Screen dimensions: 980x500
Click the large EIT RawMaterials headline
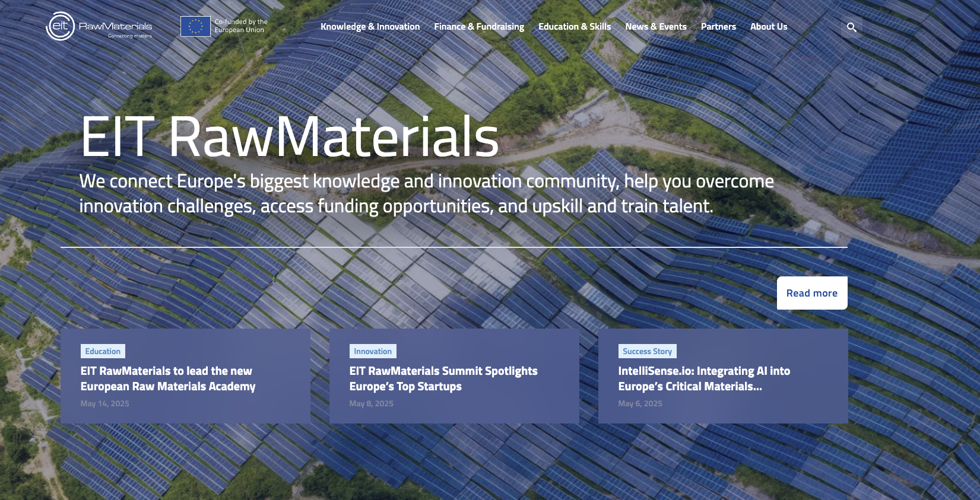[289, 137]
